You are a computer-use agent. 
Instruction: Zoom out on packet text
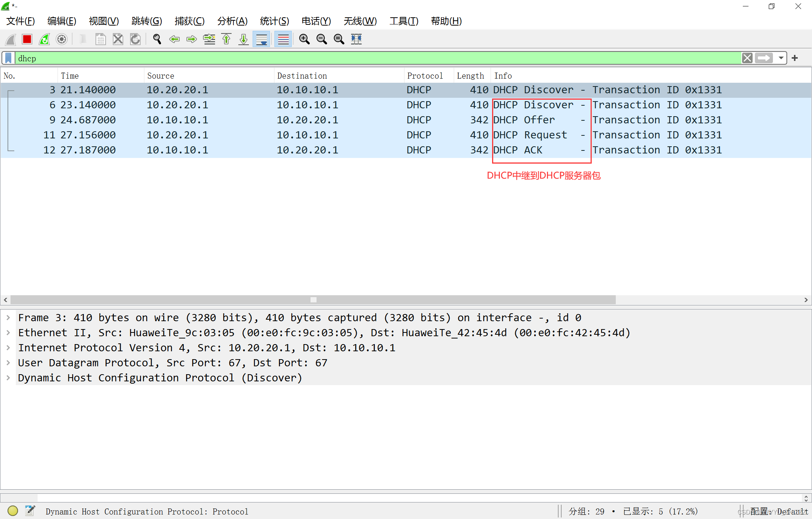[322, 39]
